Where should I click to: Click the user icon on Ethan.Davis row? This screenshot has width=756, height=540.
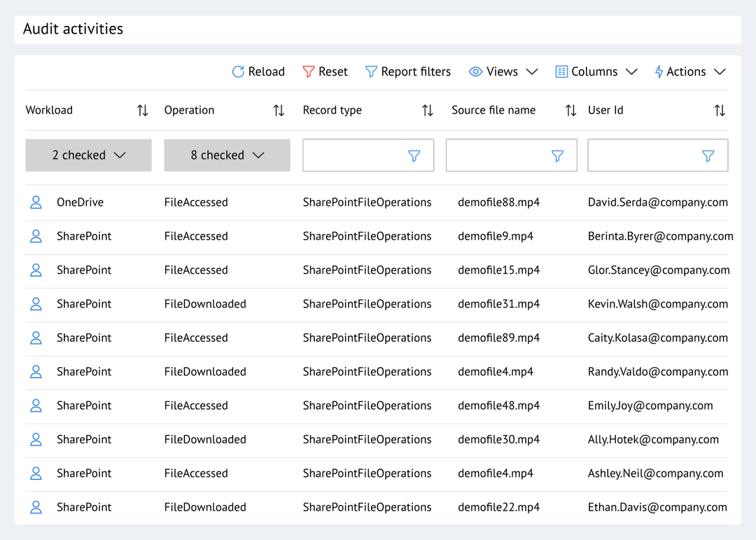point(36,506)
